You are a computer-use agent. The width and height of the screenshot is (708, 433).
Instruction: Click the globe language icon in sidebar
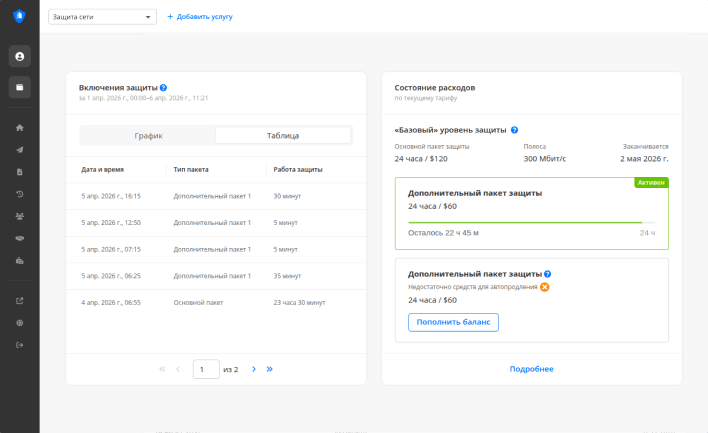(x=19, y=323)
